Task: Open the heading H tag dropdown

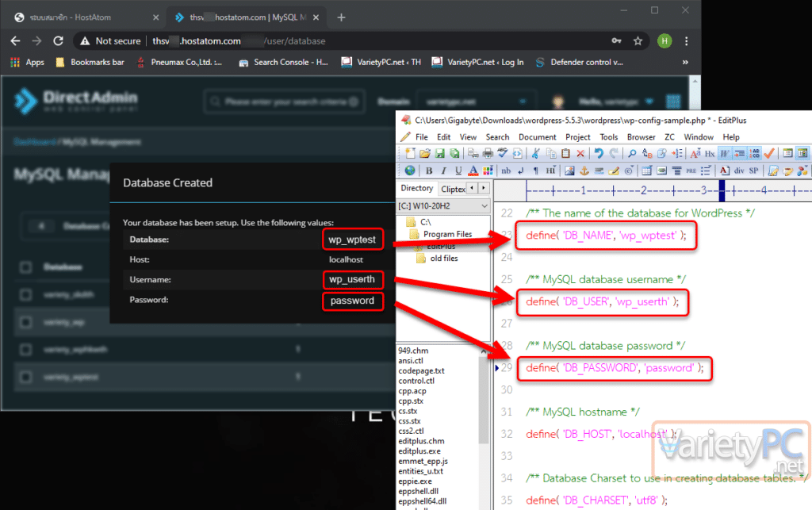Action: [550, 171]
